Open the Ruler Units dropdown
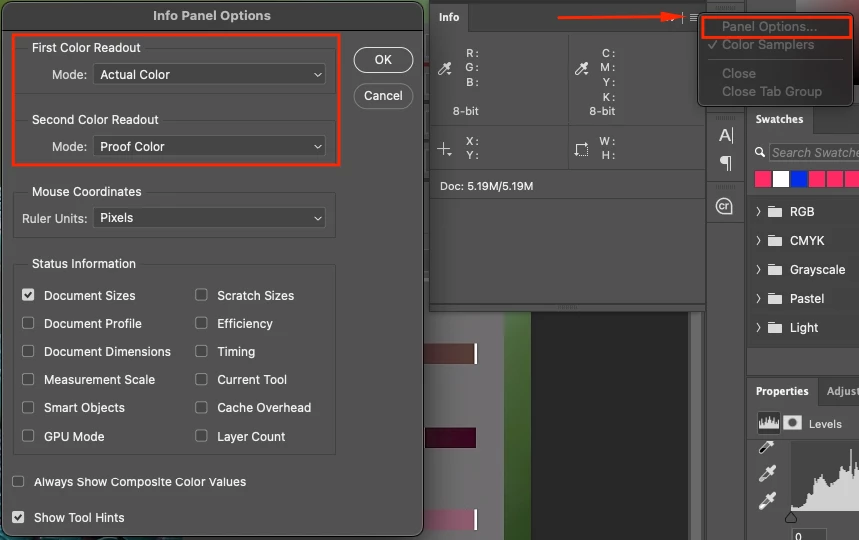This screenshot has height=540, width=859. pos(209,217)
